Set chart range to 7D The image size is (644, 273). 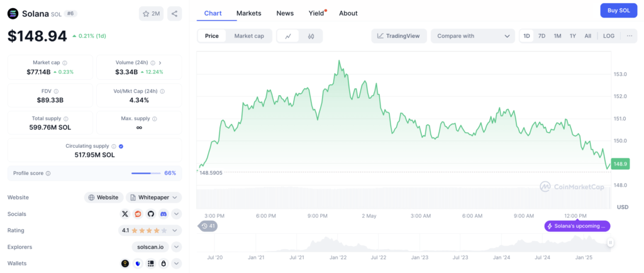click(x=541, y=36)
